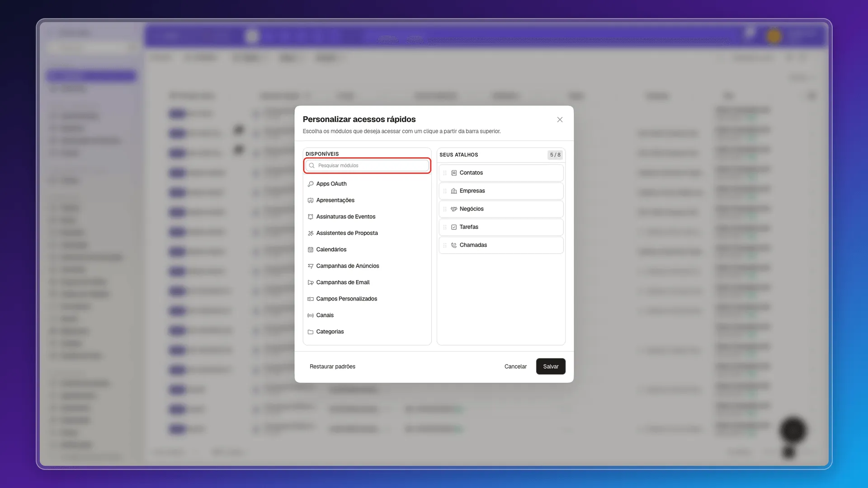Grab the drag handle for Negócios
Image resolution: width=868 pixels, height=488 pixels.
click(445, 209)
